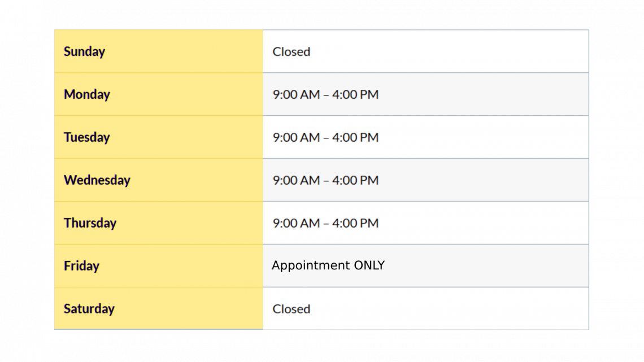
Task: Select Thursday's 4:00 PM closing time
Action: [355, 223]
